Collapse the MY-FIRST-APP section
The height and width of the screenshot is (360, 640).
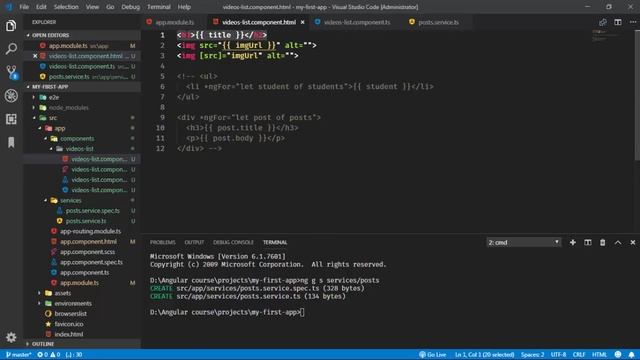coord(82,87)
